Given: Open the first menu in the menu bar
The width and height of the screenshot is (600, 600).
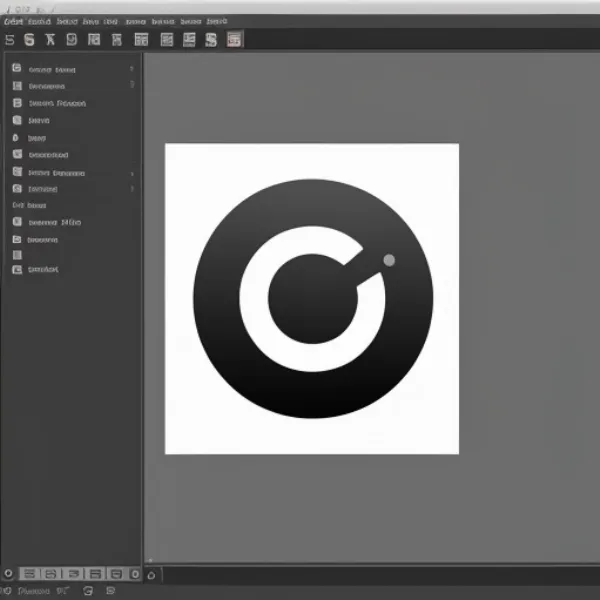Looking at the screenshot, I should 13,20.
